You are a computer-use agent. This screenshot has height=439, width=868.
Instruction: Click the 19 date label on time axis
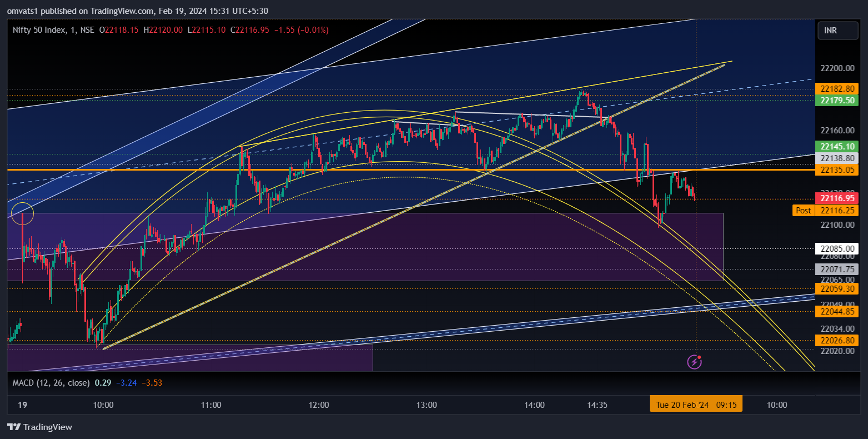tap(22, 405)
